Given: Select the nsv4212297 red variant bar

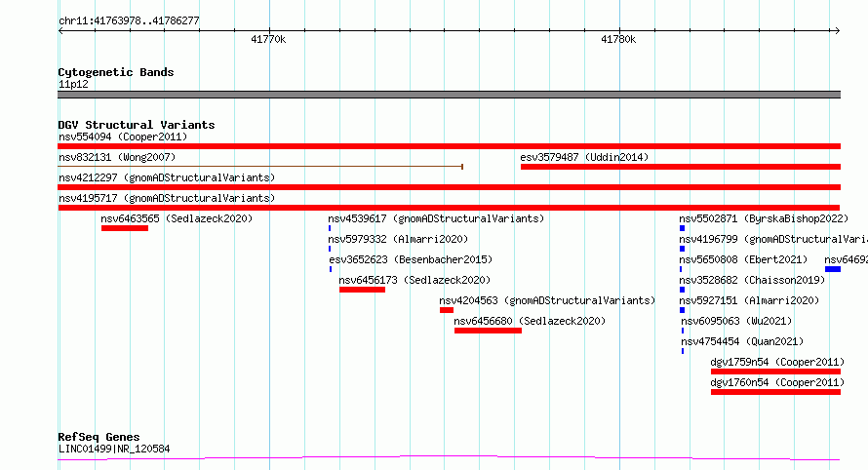Looking at the screenshot, I should [x=449, y=187].
